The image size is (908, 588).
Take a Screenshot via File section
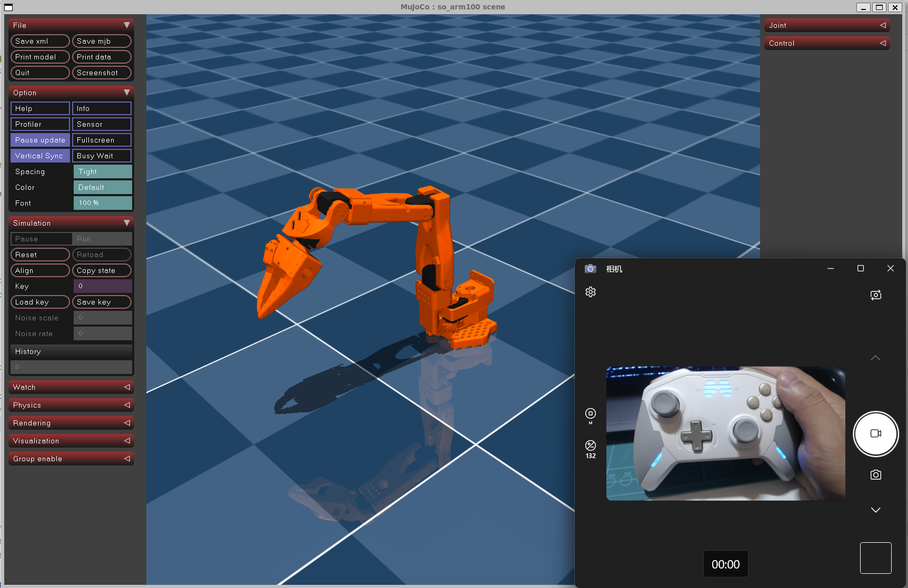(x=102, y=73)
